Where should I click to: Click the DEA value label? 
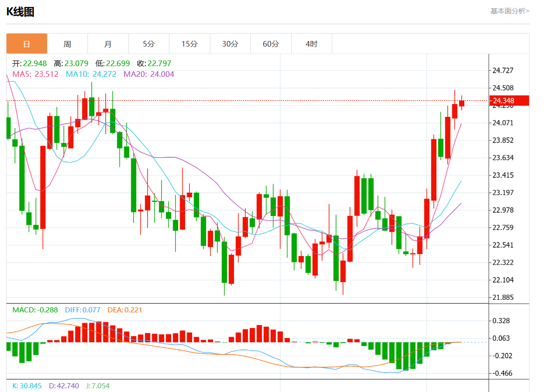[x=125, y=310]
